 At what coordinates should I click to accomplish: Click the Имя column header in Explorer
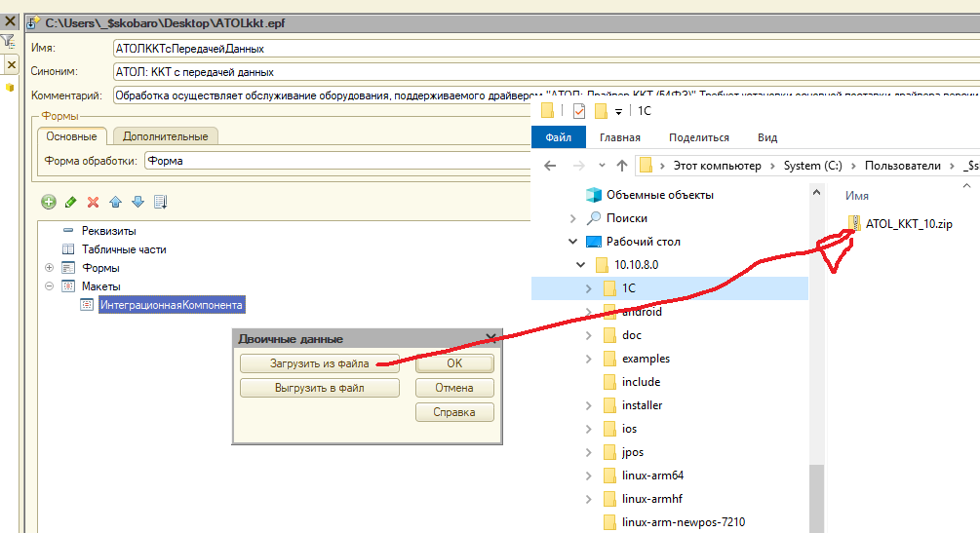857,196
